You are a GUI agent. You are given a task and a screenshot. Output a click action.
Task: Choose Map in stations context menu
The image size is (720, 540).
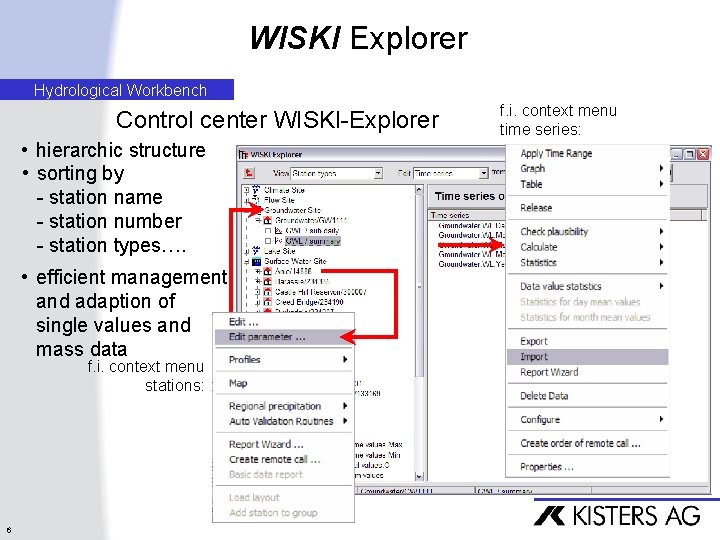click(x=284, y=383)
